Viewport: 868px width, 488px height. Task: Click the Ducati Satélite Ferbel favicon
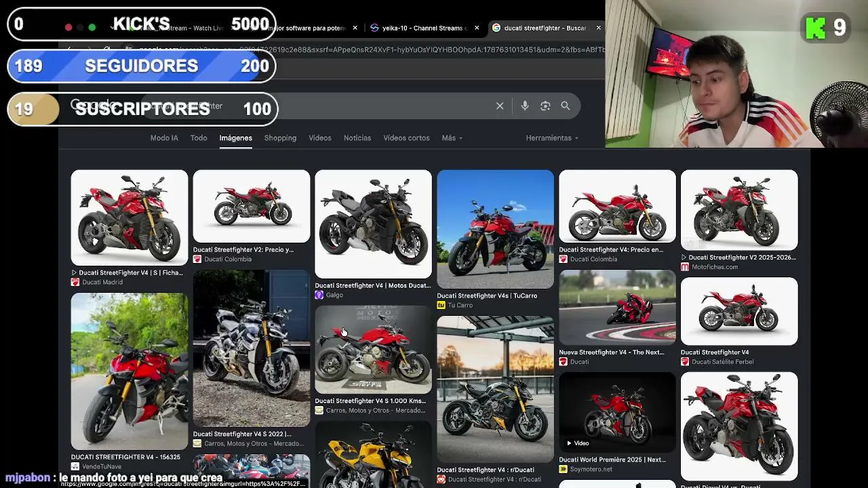coord(685,362)
